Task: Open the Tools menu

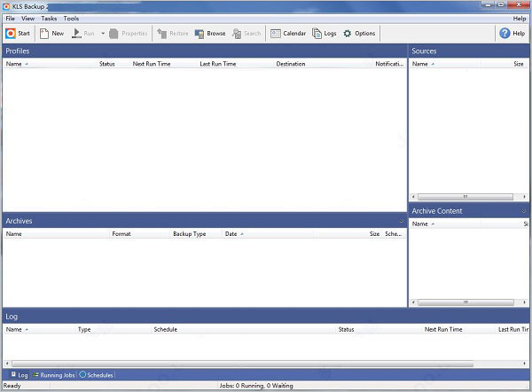Action: point(71,19)
